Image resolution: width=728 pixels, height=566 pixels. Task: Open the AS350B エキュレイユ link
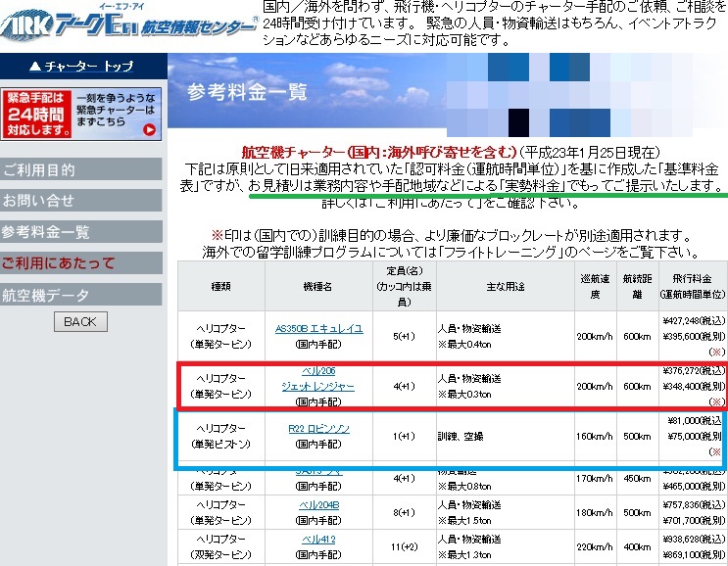point(319,328)
